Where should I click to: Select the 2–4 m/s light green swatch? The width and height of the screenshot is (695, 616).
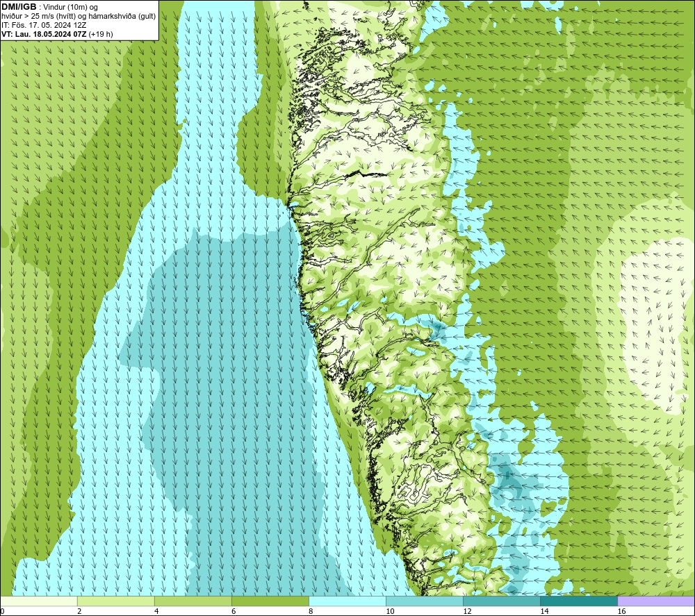tap(115, 601)
